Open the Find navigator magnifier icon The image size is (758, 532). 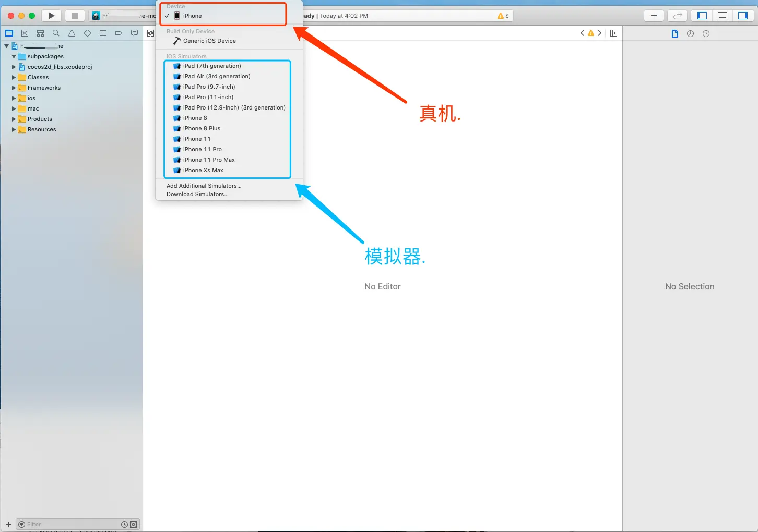pos(56,33)
